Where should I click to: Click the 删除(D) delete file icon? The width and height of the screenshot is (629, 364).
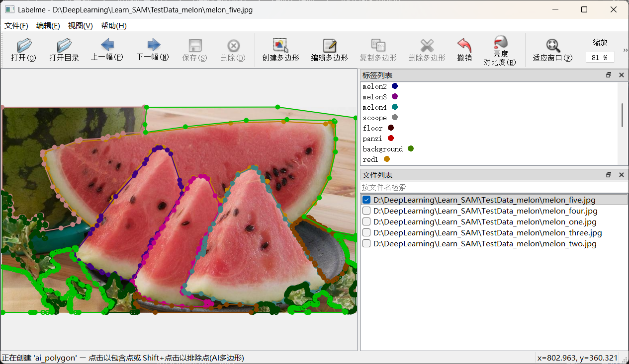(x=233, y=46)
